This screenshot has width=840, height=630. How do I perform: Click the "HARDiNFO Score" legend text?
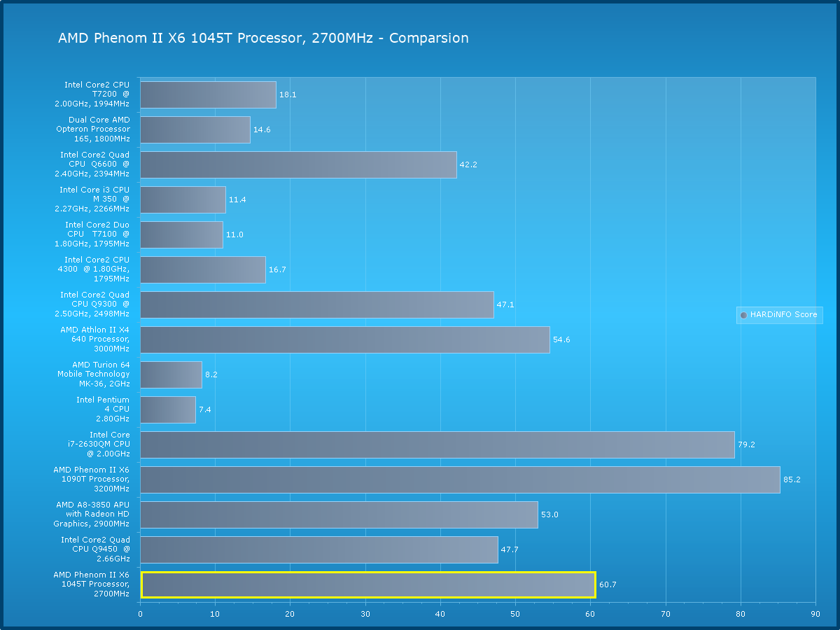[783, 315]
